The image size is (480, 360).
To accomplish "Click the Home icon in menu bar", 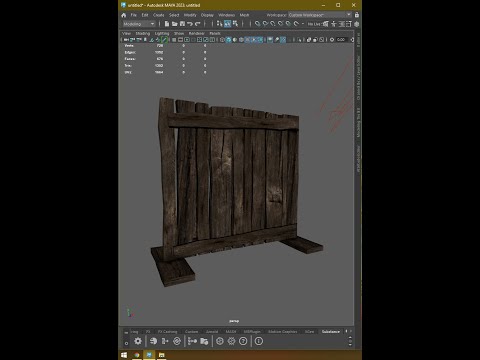I will [x=124, y=15].
